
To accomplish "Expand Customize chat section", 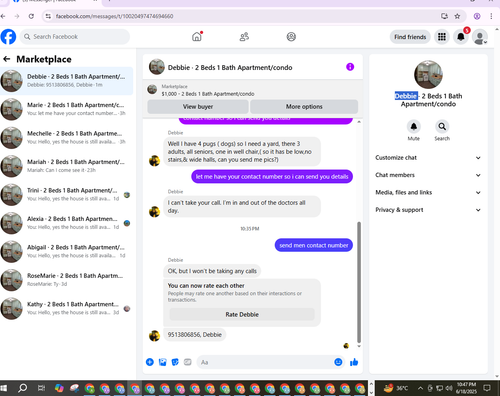I will coord(428,158).
